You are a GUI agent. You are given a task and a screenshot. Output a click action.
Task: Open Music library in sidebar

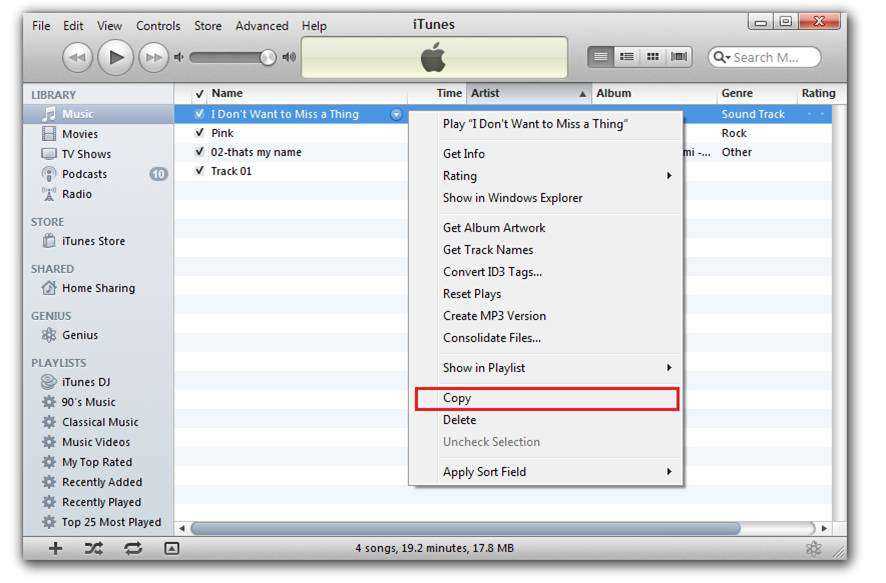[98, 114]
